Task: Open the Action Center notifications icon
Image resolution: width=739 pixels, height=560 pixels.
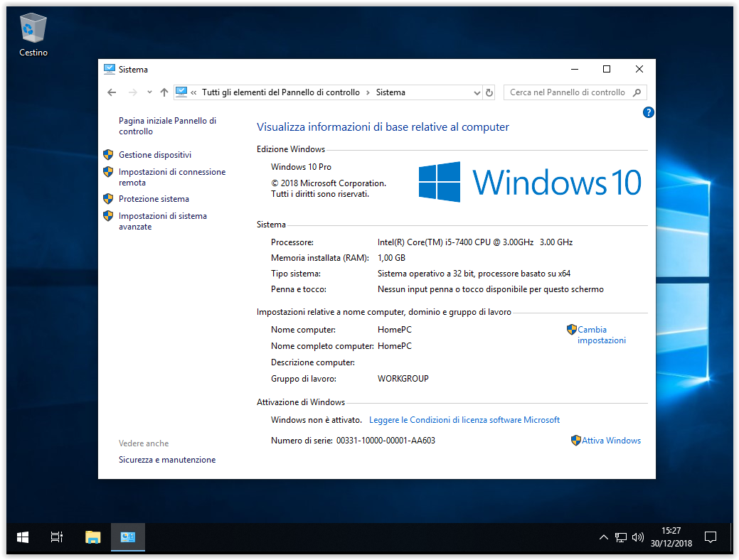Action: (x=711, y=537)
